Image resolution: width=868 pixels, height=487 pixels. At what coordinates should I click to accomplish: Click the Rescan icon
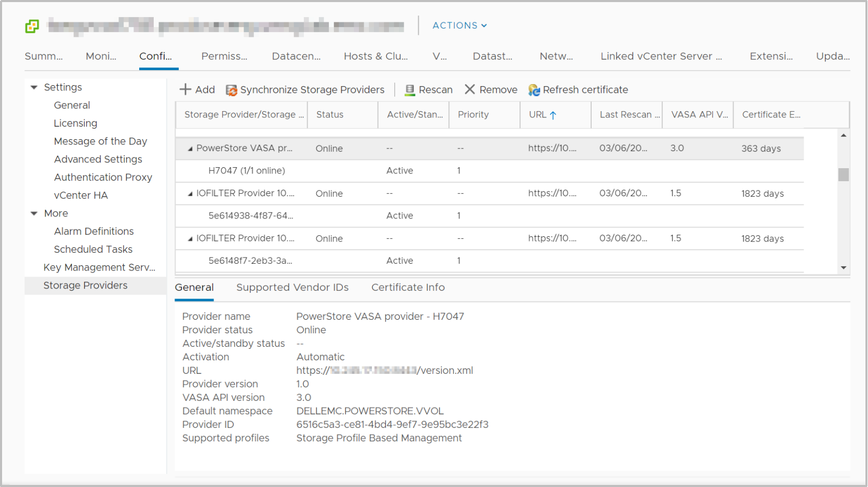[x=410, y=90]
